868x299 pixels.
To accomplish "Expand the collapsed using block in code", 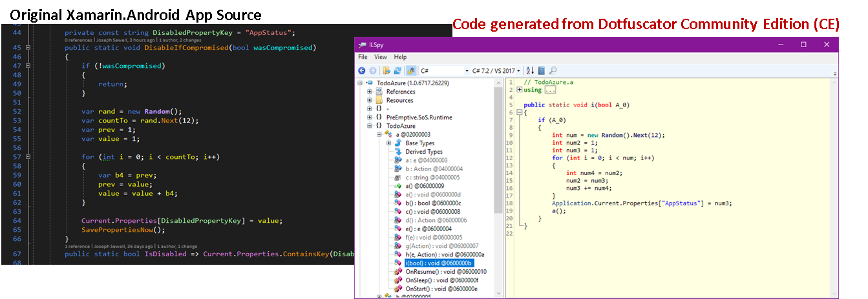I will coord(519,90).
